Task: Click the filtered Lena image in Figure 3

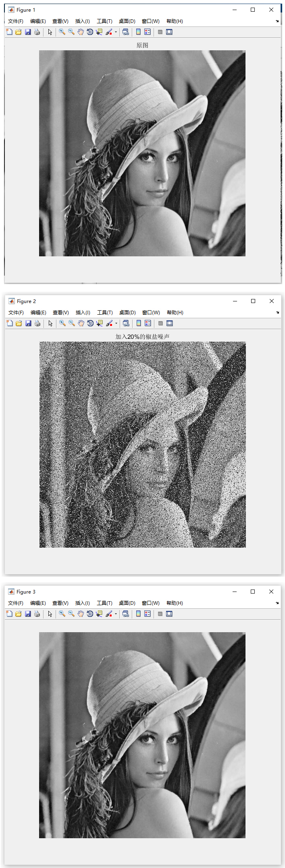Action: [x=142, y=735]
